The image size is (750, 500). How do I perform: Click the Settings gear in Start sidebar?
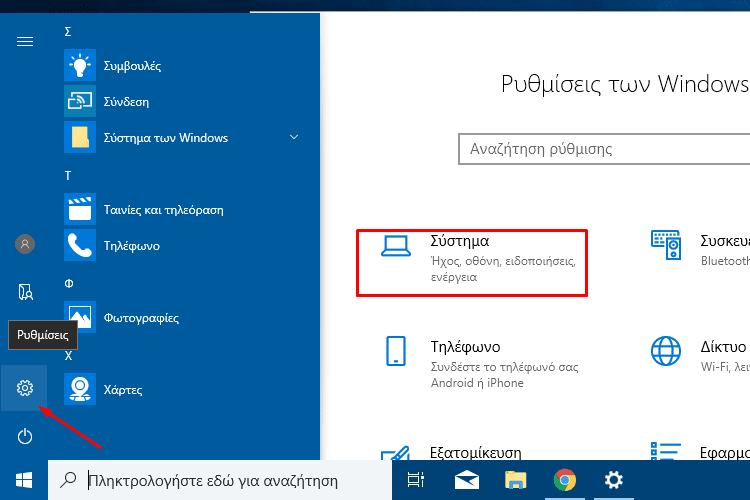(x=24, y=388)
